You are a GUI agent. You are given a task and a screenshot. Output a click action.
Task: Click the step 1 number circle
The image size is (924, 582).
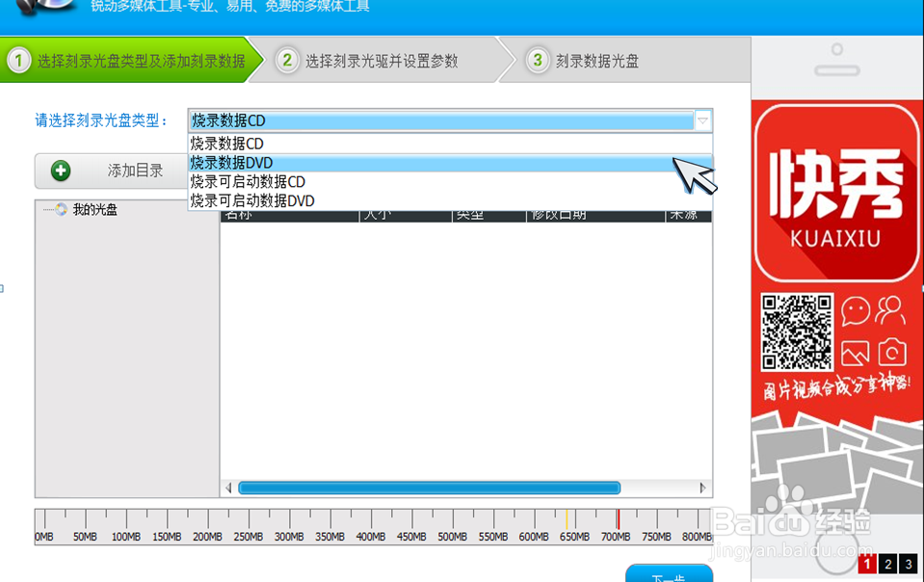pos(19,60)
